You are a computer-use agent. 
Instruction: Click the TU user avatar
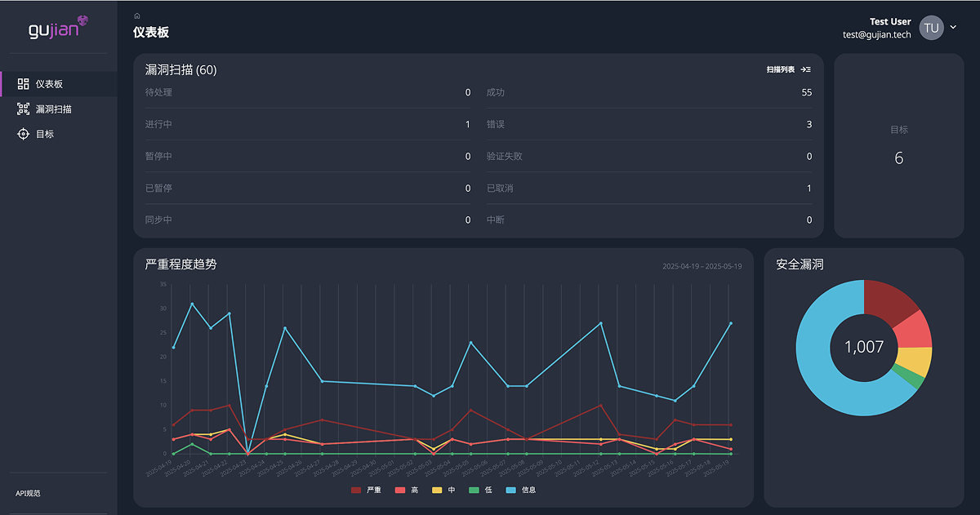point(931,27)
